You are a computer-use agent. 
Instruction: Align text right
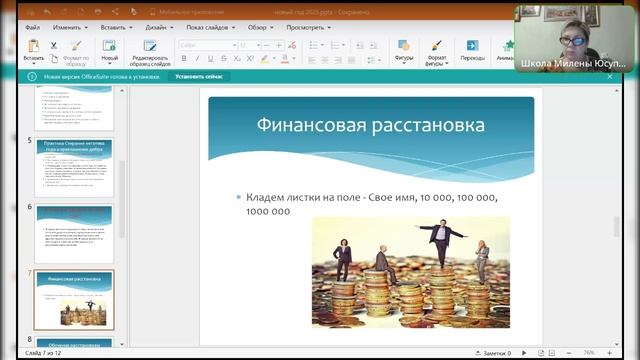[x=338, y=60]
